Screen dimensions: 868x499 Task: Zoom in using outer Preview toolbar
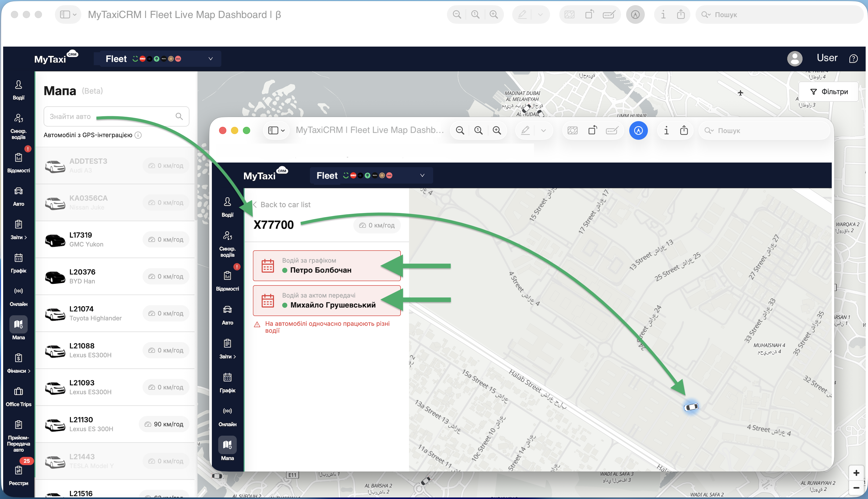494,14
